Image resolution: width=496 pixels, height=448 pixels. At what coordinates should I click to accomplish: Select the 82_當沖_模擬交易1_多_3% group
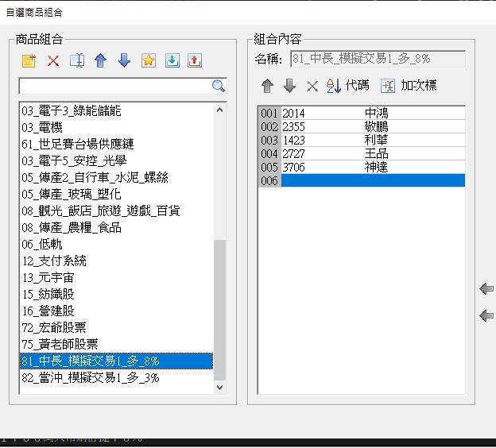tap(91, 378)
